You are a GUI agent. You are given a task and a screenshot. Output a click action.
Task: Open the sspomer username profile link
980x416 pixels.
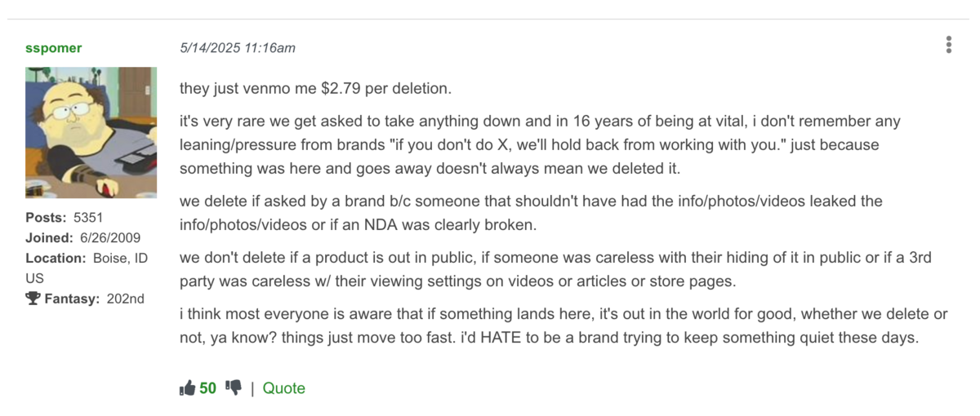pyautogui.click(x=54, y=48)
